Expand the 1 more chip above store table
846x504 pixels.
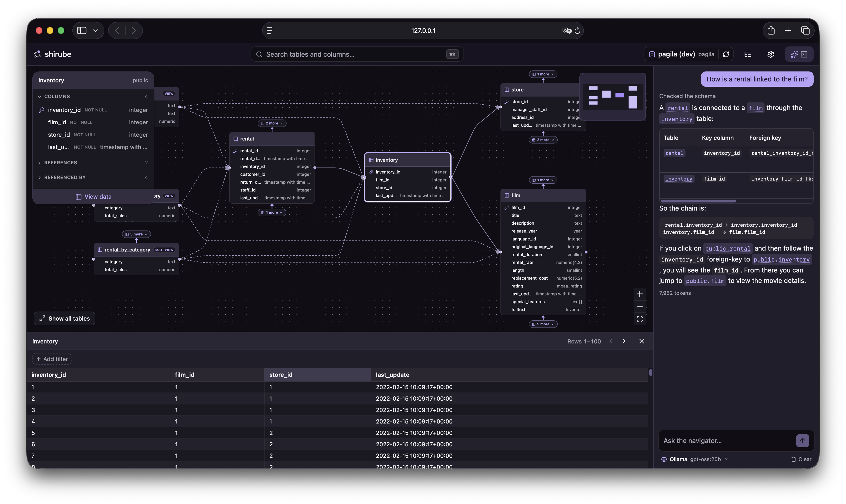pyautogui.click(x=543, y=74)
